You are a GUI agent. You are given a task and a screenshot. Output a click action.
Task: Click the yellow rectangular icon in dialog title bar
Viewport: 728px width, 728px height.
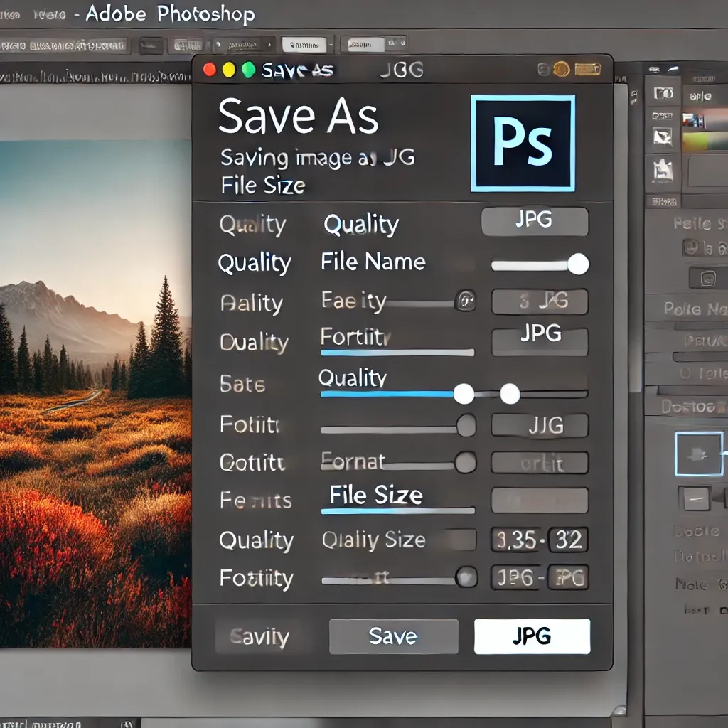pos(588,70)
